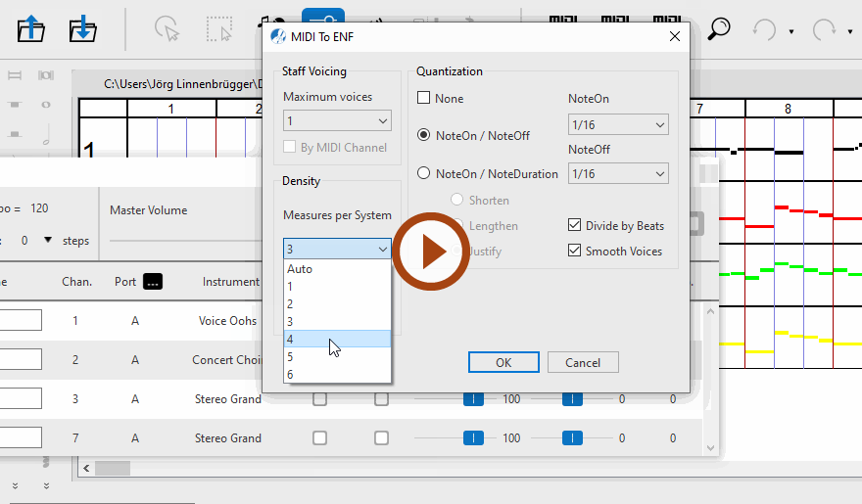Collapse the Measures per System combo box
This screenshot has width=862, height=504.
click(337, 249)
